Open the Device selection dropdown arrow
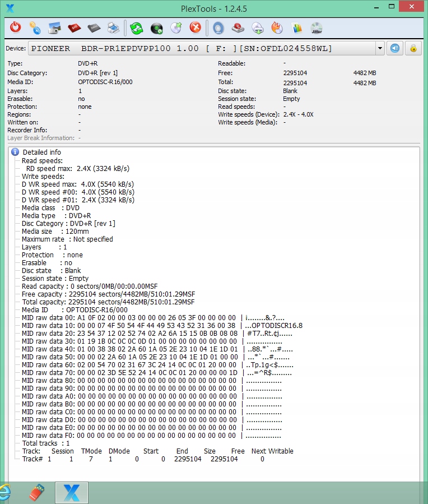The image size is (428, 504). tap(380, 48)
